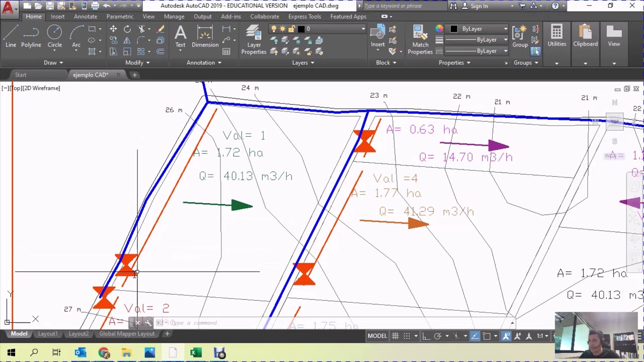The image size is (644, 362).
Task: Click the Text annotation tool
Action: pyautogui.click(x=180, y=37)
